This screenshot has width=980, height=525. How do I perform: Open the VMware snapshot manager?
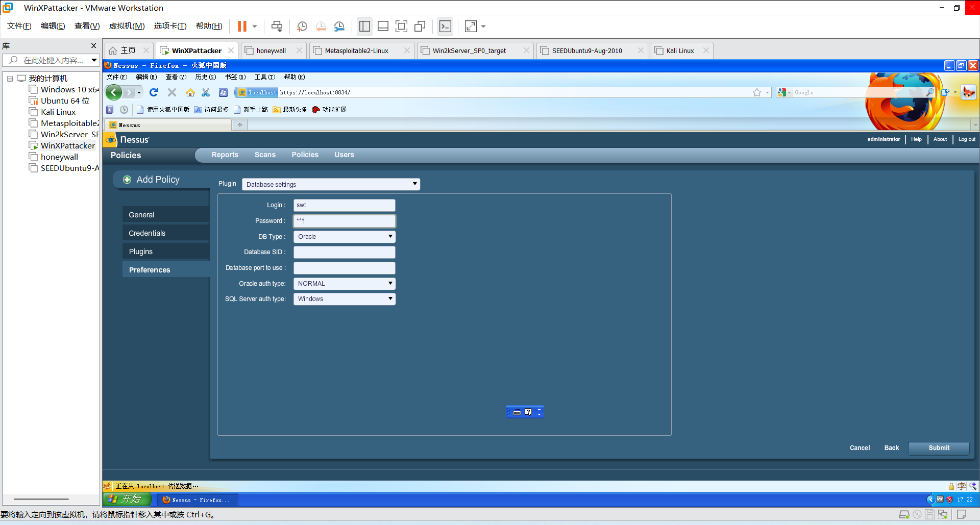tap(339, 26)
